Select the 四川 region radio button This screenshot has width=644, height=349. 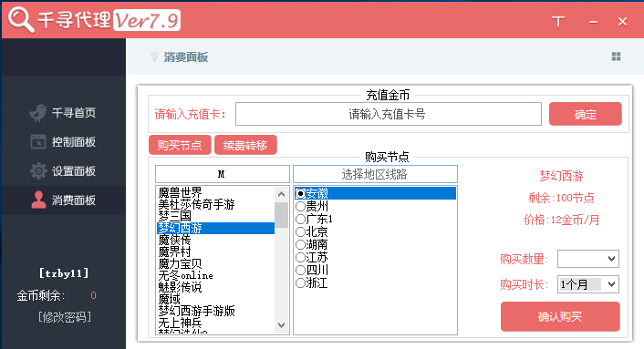[300, 271]
